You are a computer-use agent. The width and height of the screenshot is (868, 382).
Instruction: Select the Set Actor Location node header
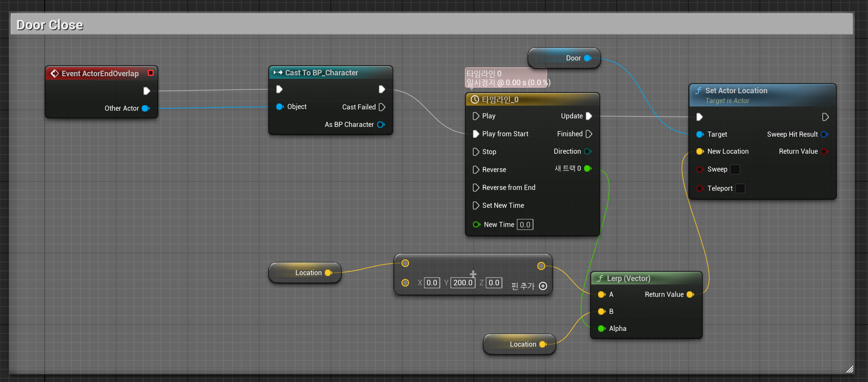[763, 95]
